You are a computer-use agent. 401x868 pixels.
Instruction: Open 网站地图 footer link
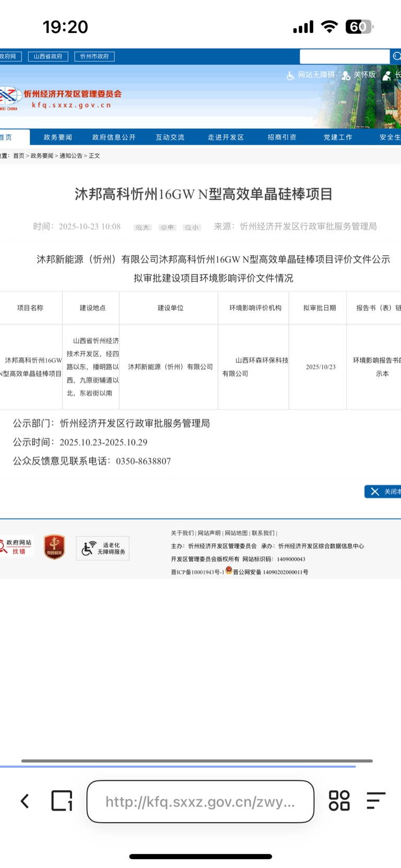tap(236, 533)
